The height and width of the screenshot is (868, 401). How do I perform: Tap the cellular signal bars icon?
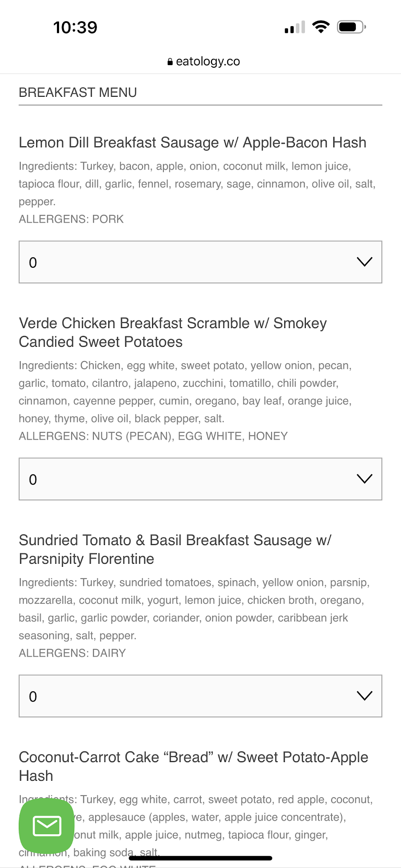point(295,27)
